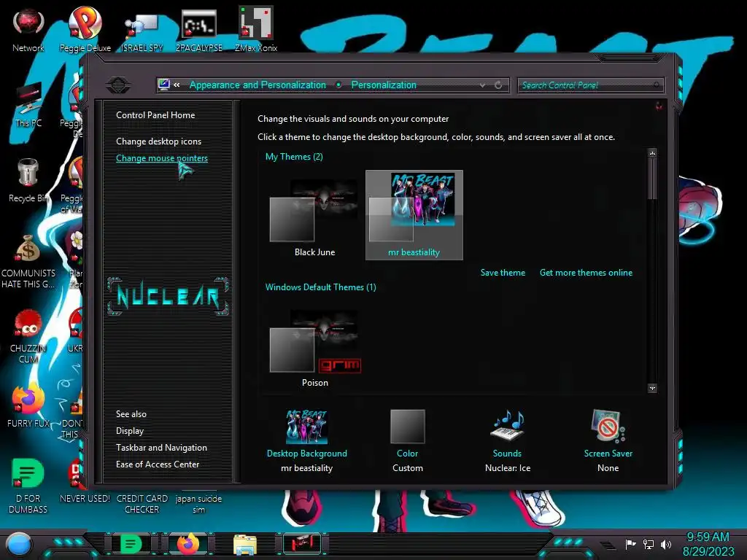This screenshot has height=560, width=747.
Task: Select the CHUZZIN CUM desktop icon
Action: (28, 337)
